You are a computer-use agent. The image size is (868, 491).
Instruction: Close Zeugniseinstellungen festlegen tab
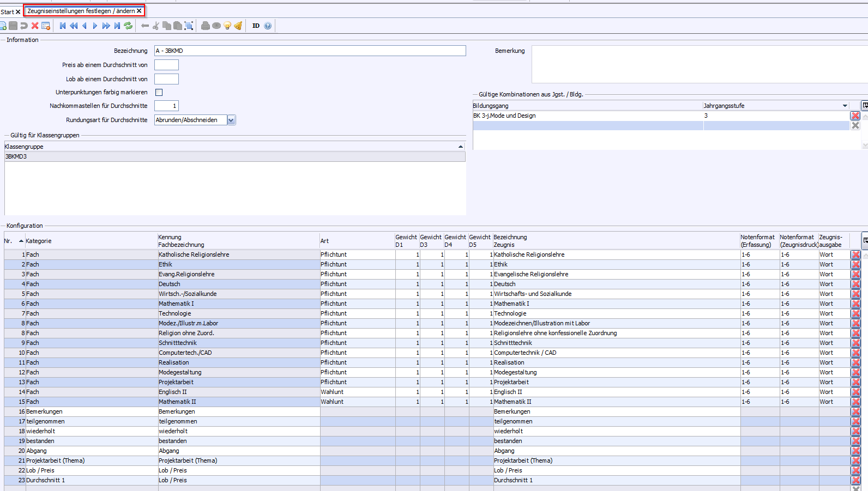[139, 11]
